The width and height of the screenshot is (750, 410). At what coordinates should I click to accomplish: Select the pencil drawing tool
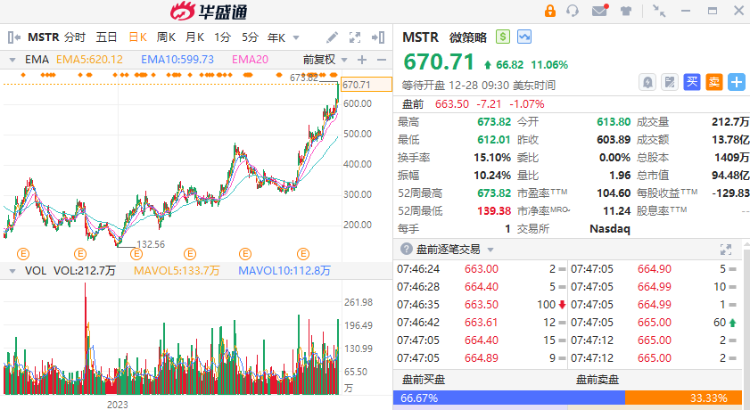click(332, 37)
